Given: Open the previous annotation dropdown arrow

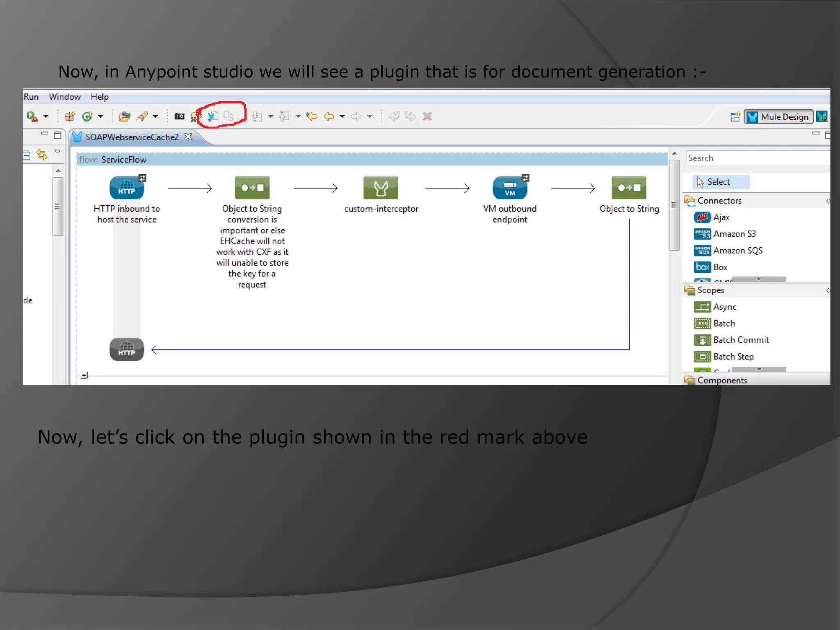Looking at the screenshot, I should (298, 116).
